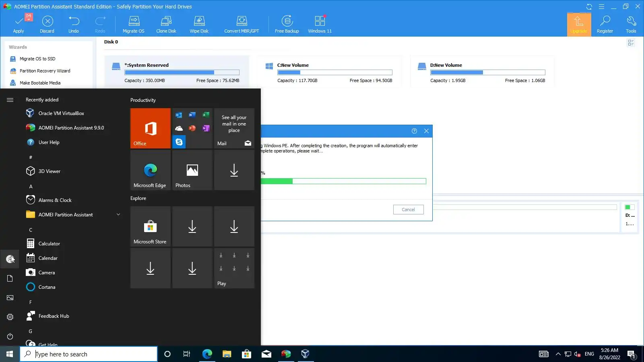Cancel the Windows PE creation
The width and height of the screenshot is (644, 362).
coord(408,210)
